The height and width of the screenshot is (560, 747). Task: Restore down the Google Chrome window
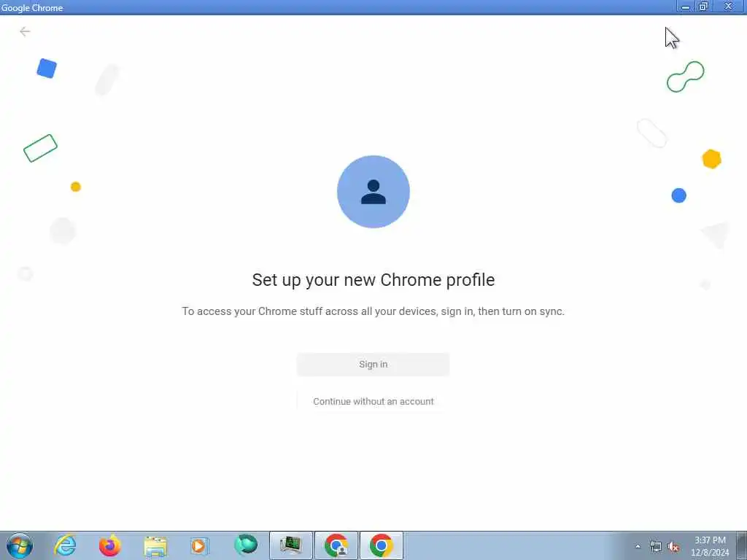[x=703, y=7]
